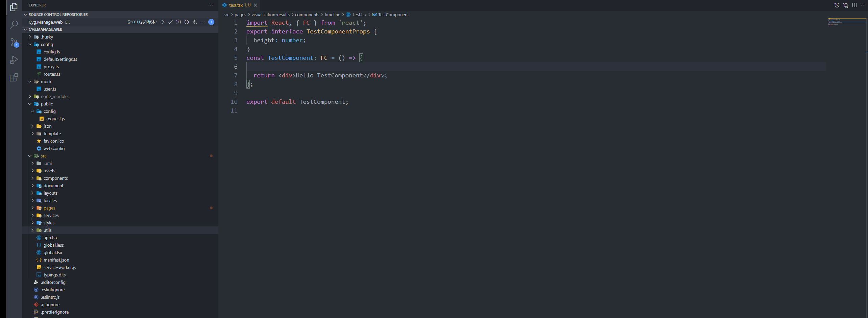The width and height of the screenshot is (868, 318).
Task: Open the Search view in the activity bar
Action: tap(14, 24)
